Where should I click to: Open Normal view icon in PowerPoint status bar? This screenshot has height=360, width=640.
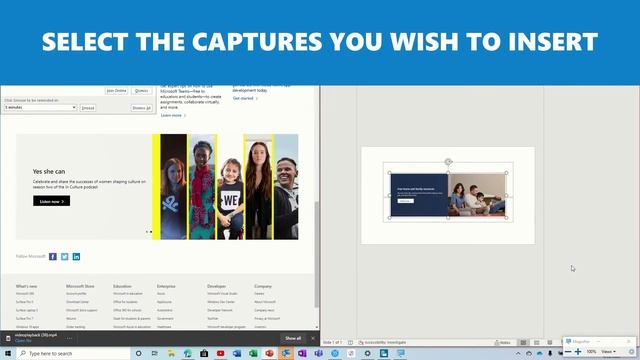(523, 342)
